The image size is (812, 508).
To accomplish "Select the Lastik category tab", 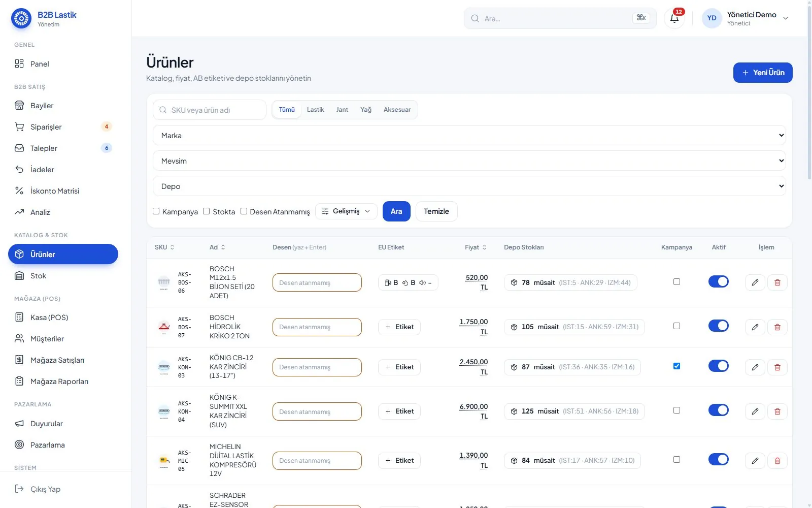I will [x=315, y=110].
